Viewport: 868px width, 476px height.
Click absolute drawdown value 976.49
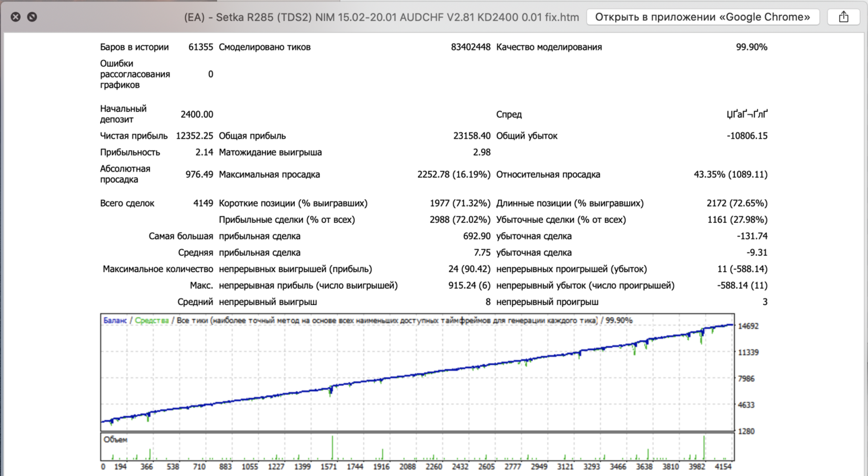click(x=199, y=174)
